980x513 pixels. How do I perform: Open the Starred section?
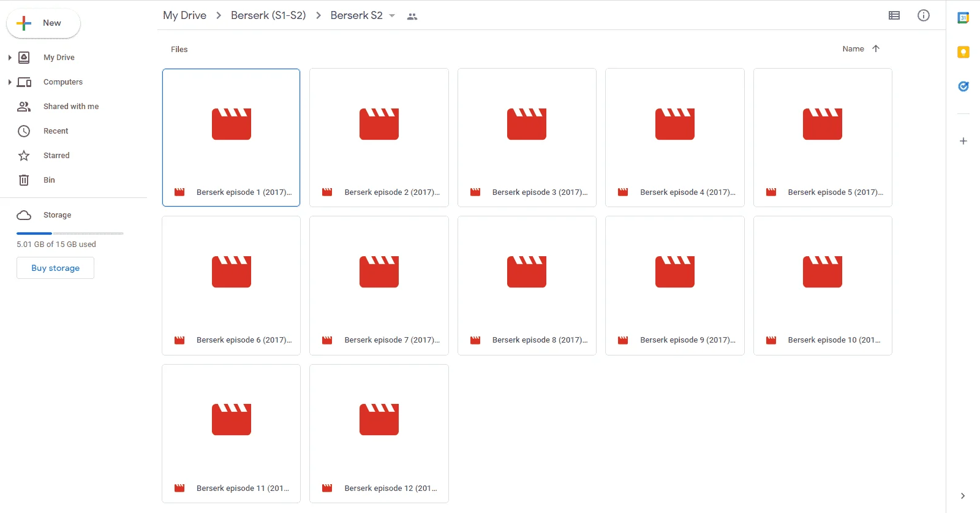(x=56, y=156)
